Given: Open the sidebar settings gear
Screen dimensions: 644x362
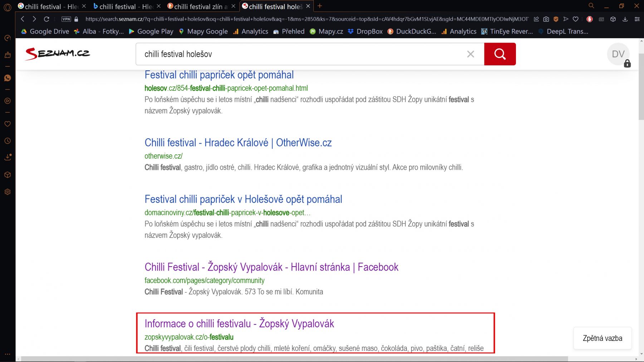Looking at the screenshot, I should pyautogui.click(x=8, y=192).
